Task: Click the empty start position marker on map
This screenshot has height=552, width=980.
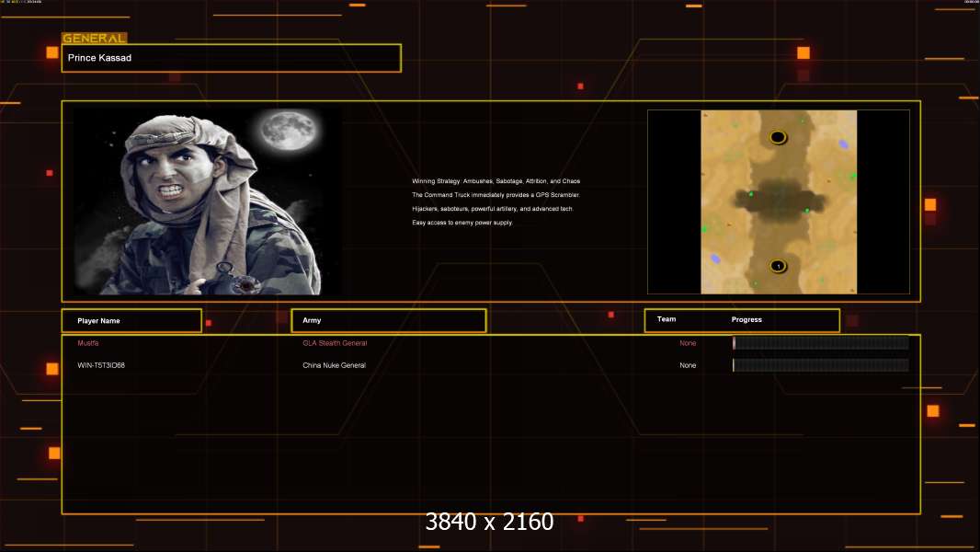Action: point(778,137)
